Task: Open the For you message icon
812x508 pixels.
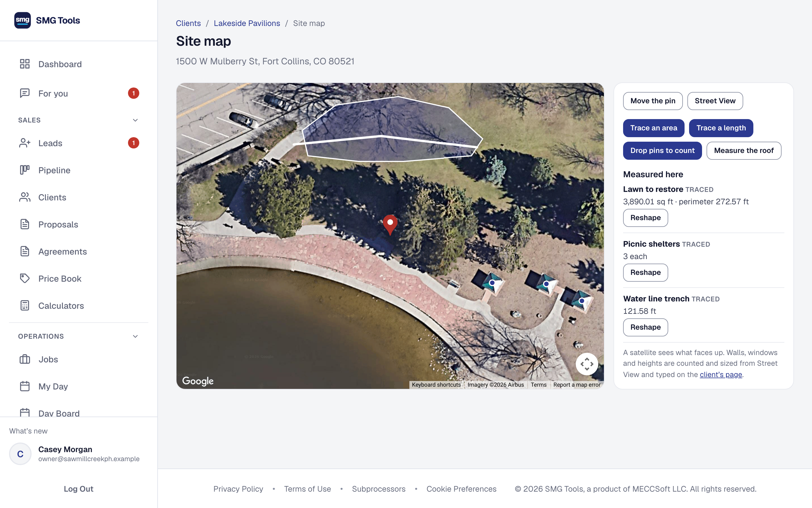Action: click(x=25, y=93)
